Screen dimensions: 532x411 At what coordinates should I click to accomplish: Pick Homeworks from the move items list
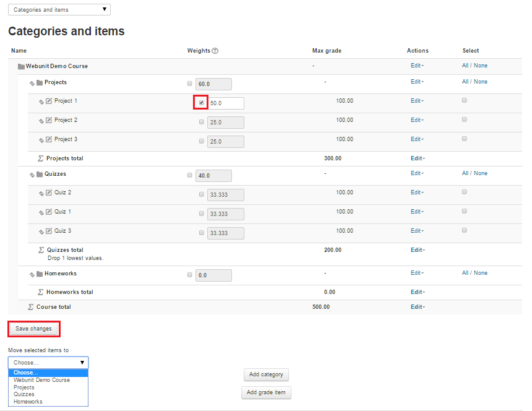tap(28, 402)
